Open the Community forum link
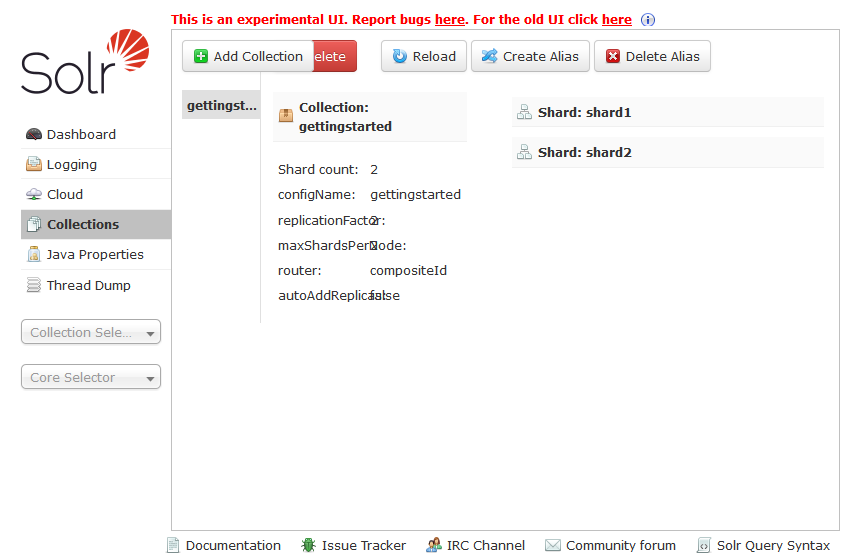The height and width of the screenshot is (560, 849). (621, 545)
